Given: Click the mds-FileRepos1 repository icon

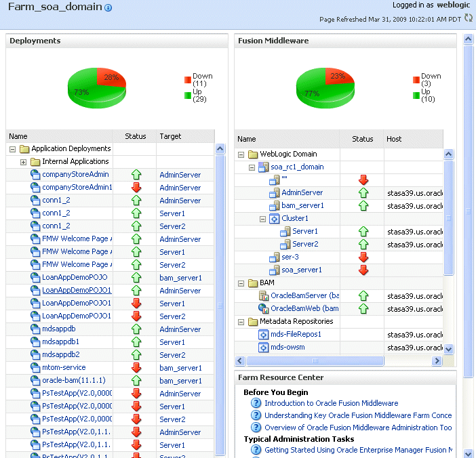Looking at the screenshot, I should 263,335.
